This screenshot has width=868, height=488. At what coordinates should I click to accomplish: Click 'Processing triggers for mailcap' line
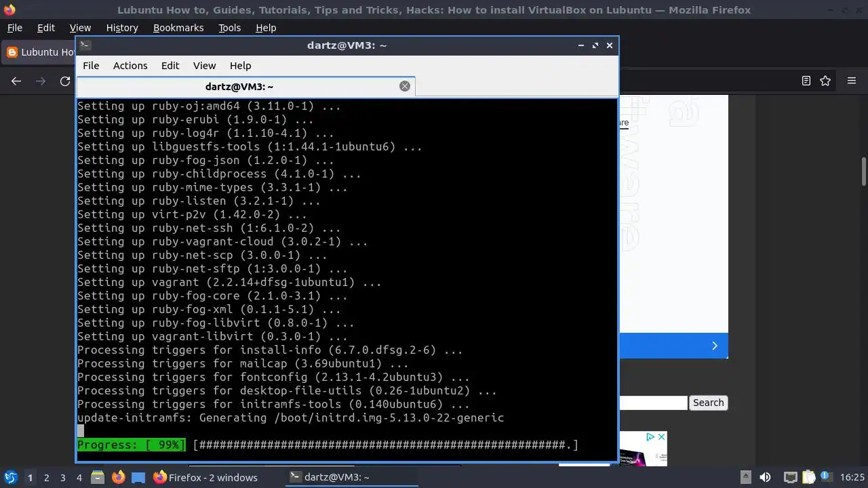point(243,363)
